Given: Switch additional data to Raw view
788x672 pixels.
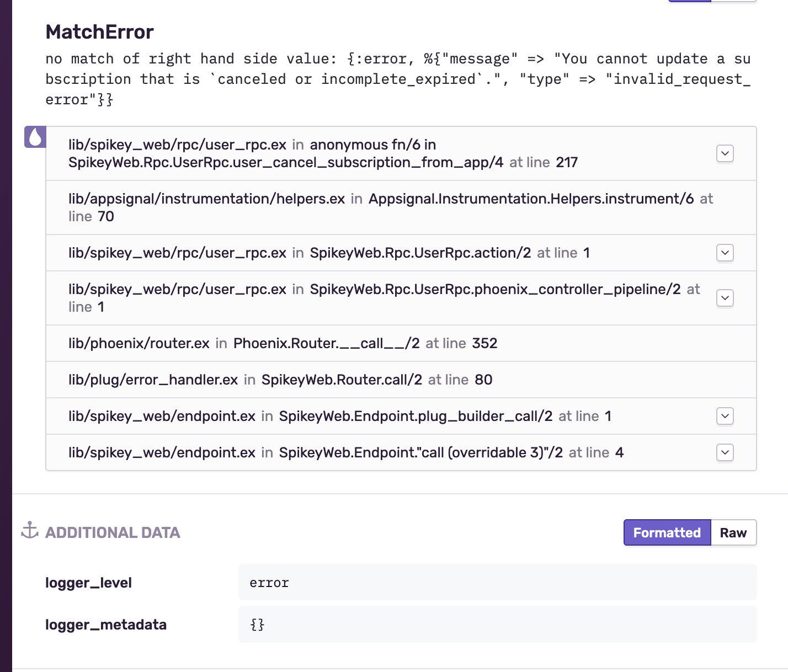Looking at the screenshot, I should pos(733,532).
